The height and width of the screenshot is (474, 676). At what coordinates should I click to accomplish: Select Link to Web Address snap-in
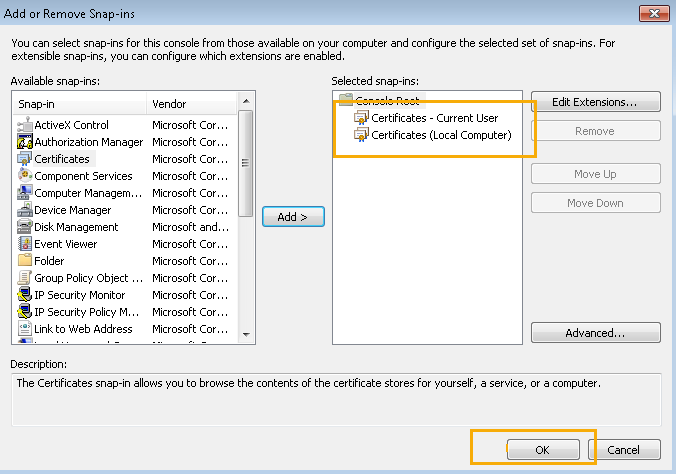[83, 329]
